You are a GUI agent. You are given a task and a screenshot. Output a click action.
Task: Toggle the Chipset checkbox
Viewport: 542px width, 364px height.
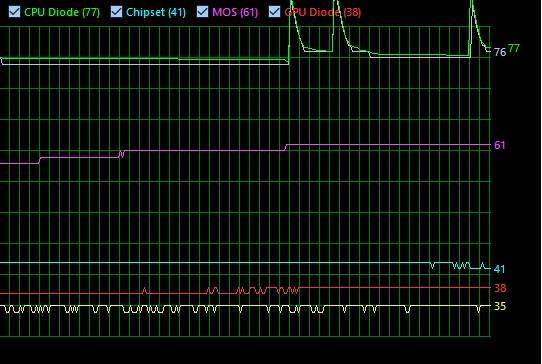(x=116, y=11)
